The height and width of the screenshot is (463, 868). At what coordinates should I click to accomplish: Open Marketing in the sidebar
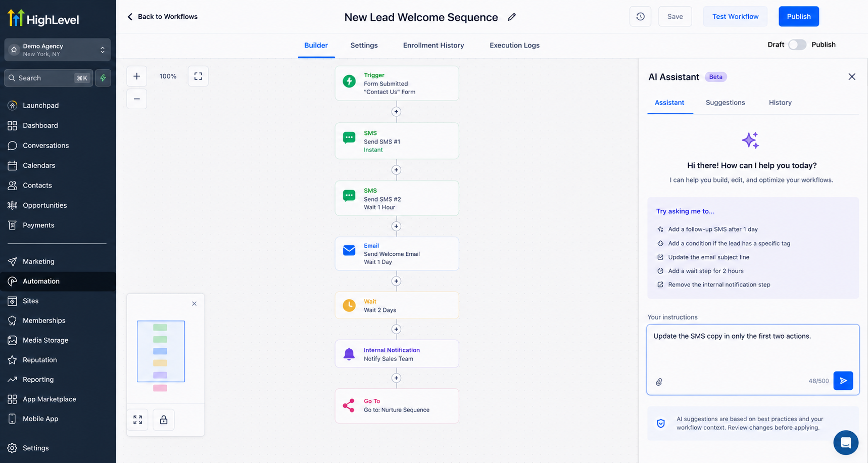[x=58, y=261]
